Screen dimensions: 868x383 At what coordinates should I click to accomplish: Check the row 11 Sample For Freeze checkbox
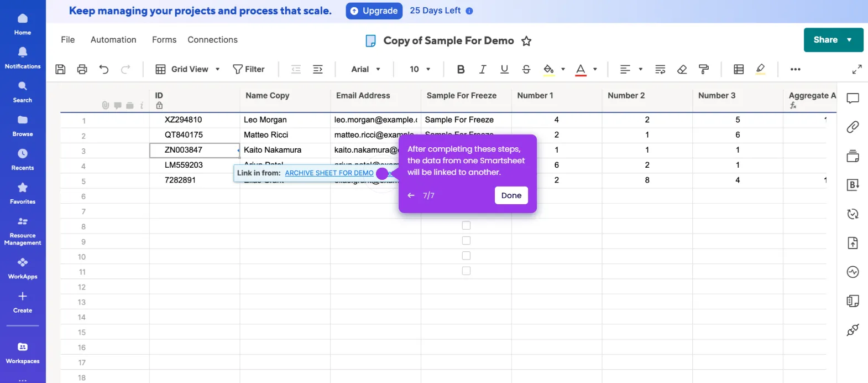click(466, 271)
